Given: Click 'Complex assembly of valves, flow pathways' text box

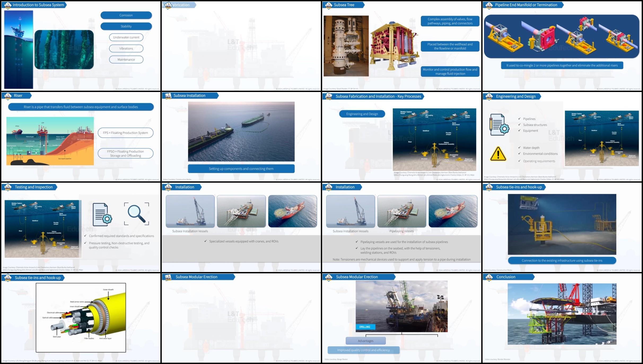Looking at the screenshot, I should click(450, 21).
